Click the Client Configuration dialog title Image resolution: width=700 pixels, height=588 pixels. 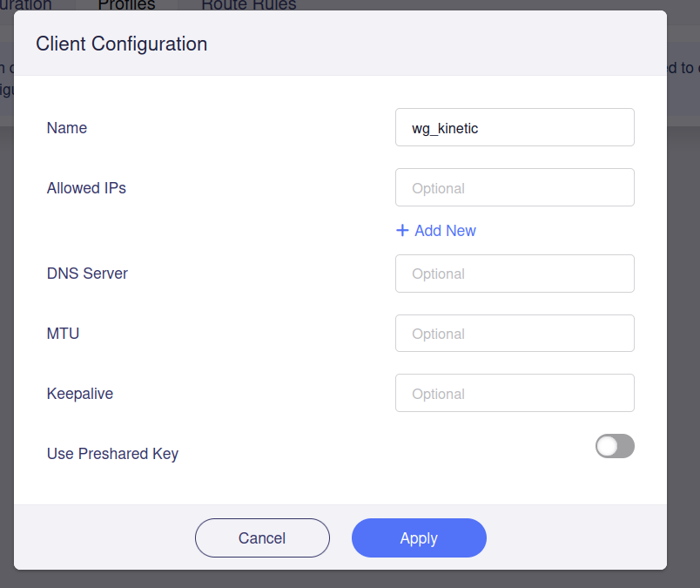coord(121,44)
